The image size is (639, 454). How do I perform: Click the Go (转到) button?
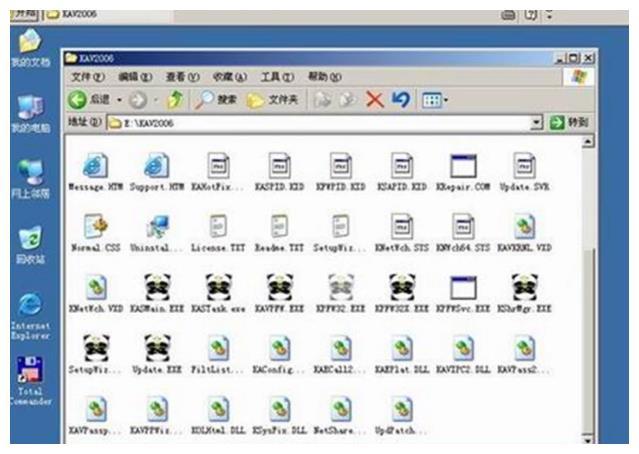click(569, 122)
